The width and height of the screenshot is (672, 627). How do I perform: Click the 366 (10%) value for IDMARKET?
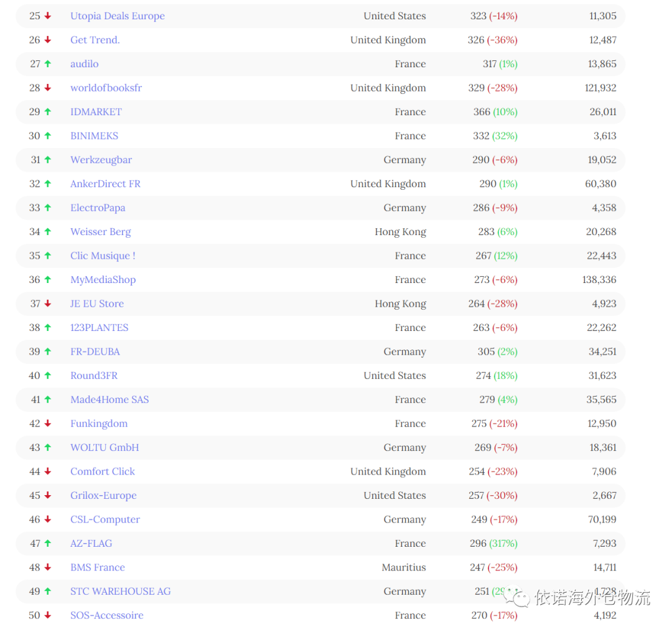click(495, 113)
